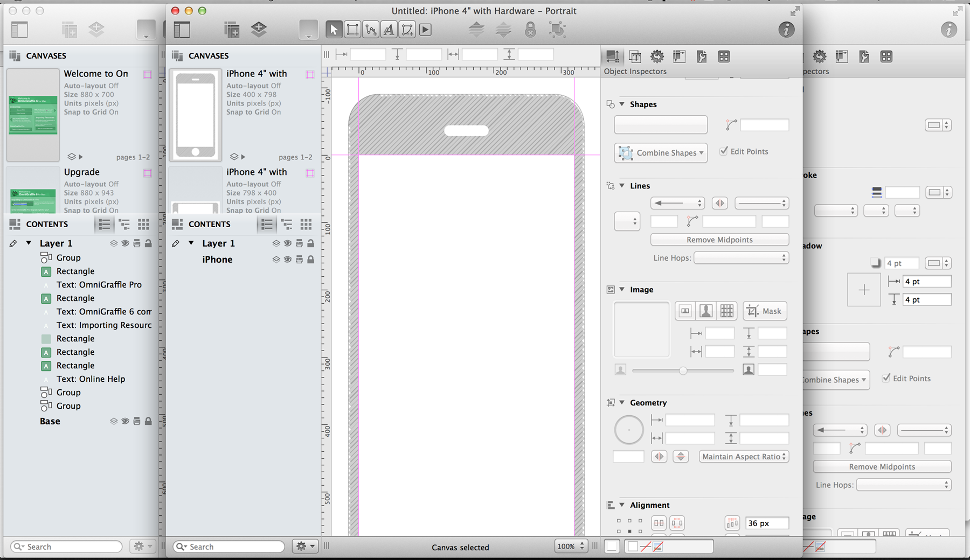Click the flip vertical Geometry button
Image resolution: width=970 pixels, height=560 pixels.
pyautogui.click(x=681, y=457)
